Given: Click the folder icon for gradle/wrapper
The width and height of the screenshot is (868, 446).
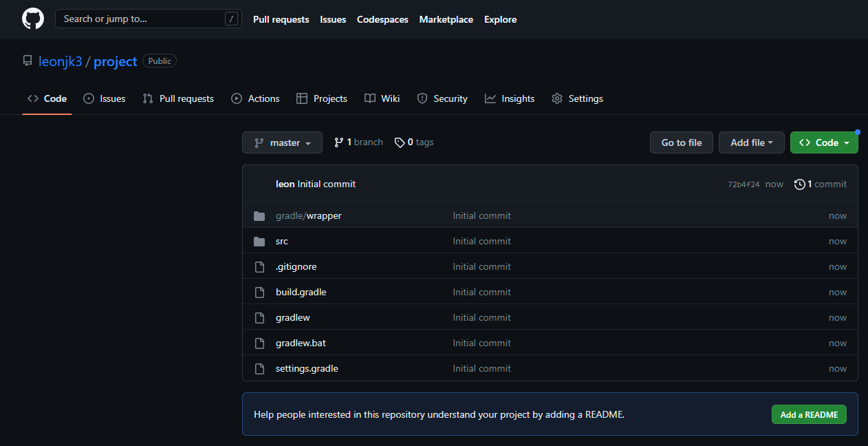Looking at the screenshot, I should coord(259,216).
